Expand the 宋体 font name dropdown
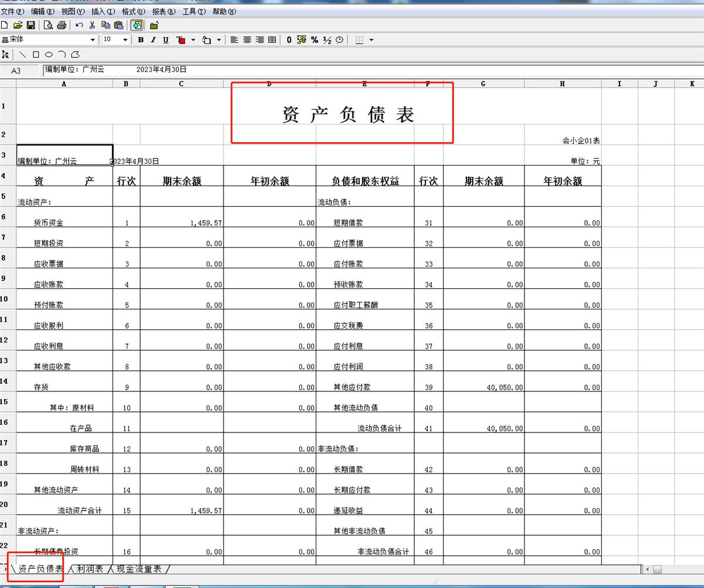 click(92, 40)
